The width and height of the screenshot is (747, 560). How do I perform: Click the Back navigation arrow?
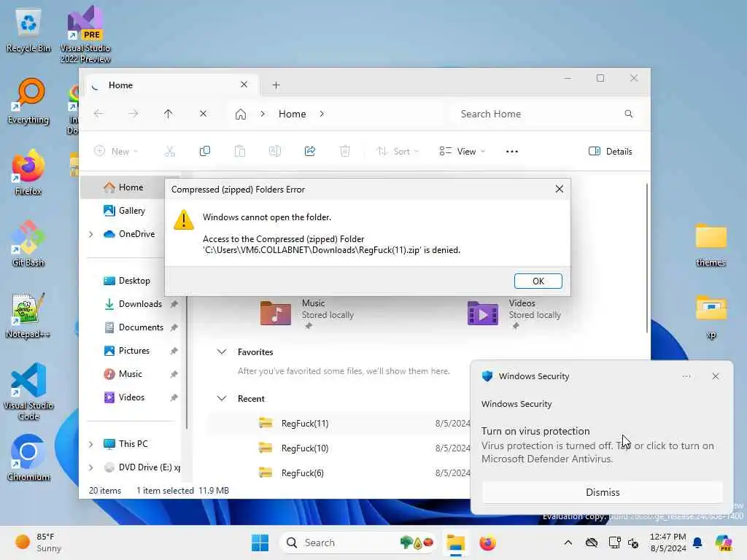coord(98,114)
